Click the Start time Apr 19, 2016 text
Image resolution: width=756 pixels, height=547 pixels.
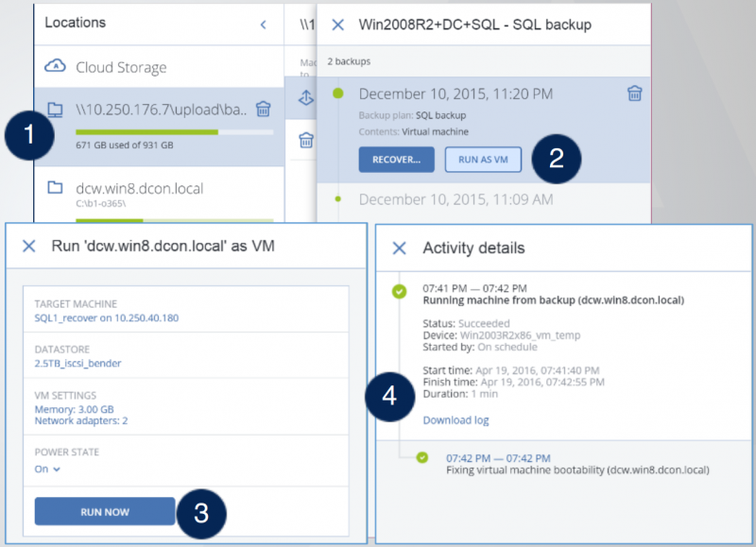pos(511,370)
